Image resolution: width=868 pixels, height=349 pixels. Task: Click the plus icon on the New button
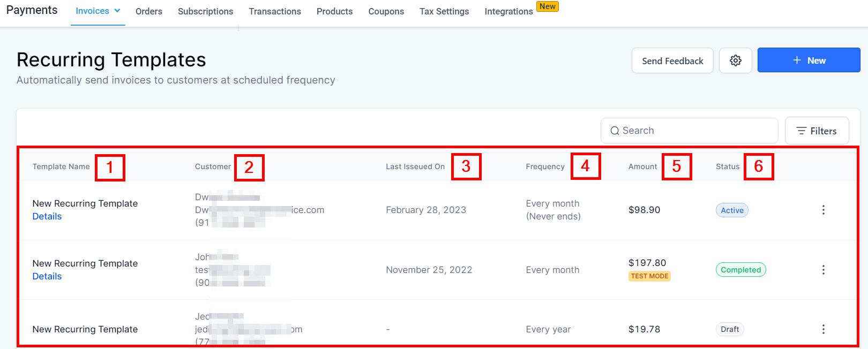coord(797,60)
